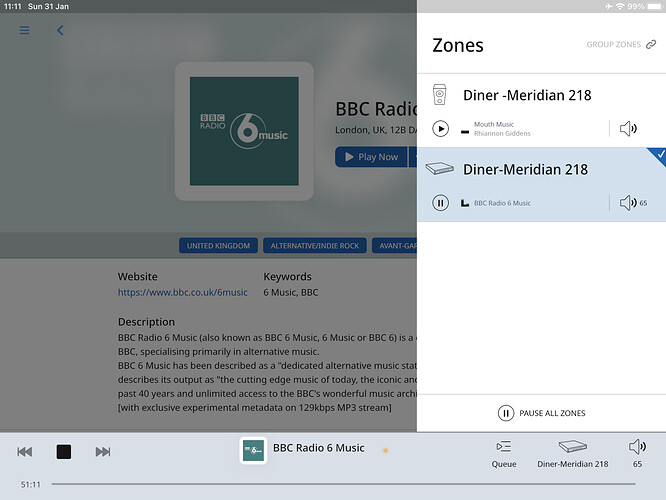Screen dimensions: 666x500
Task: Click the 11:11 clock in status bar
Action: (12, 6)
